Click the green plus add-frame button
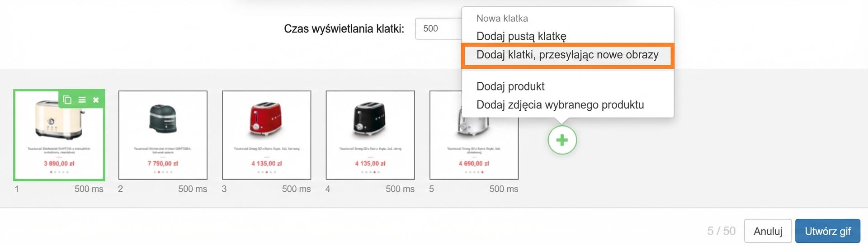This screenshot has height=246, width=868. pos(562,140)
